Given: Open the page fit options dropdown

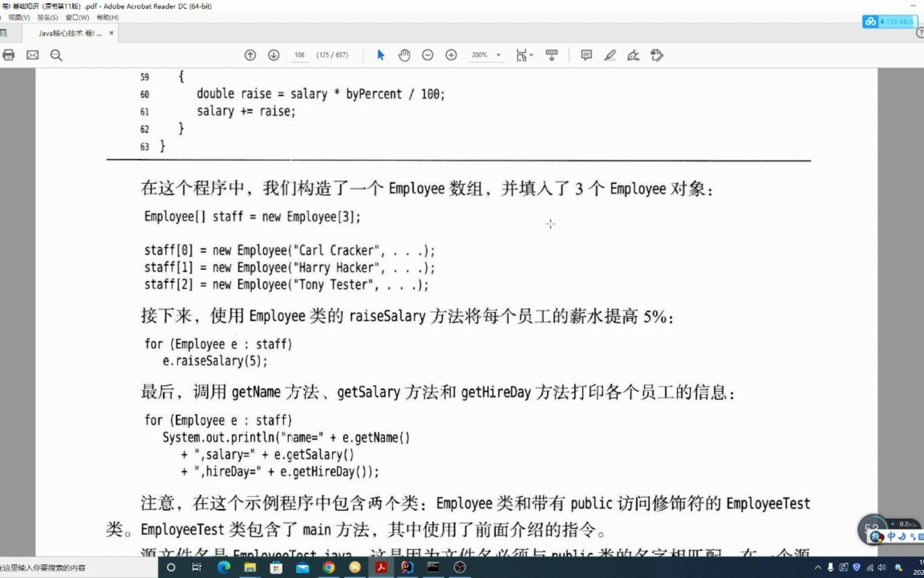Looking at the screenshot, I should (524, 55).
